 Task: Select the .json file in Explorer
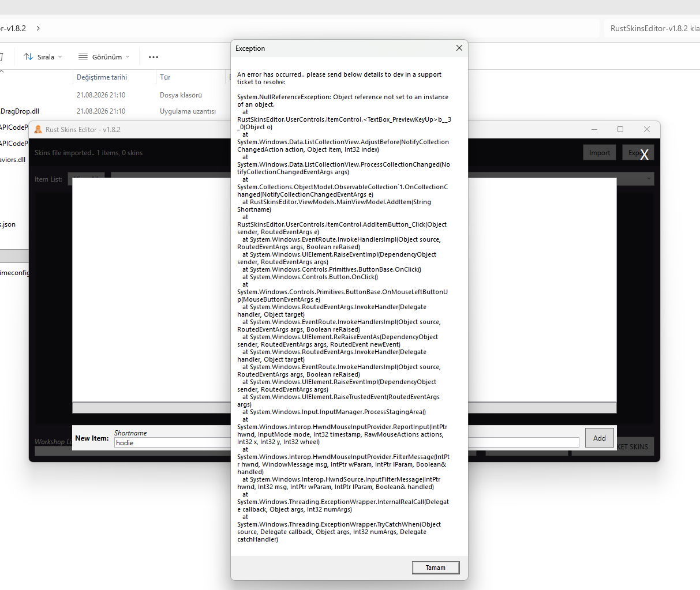pyautogui.click(x=8, y=224)
